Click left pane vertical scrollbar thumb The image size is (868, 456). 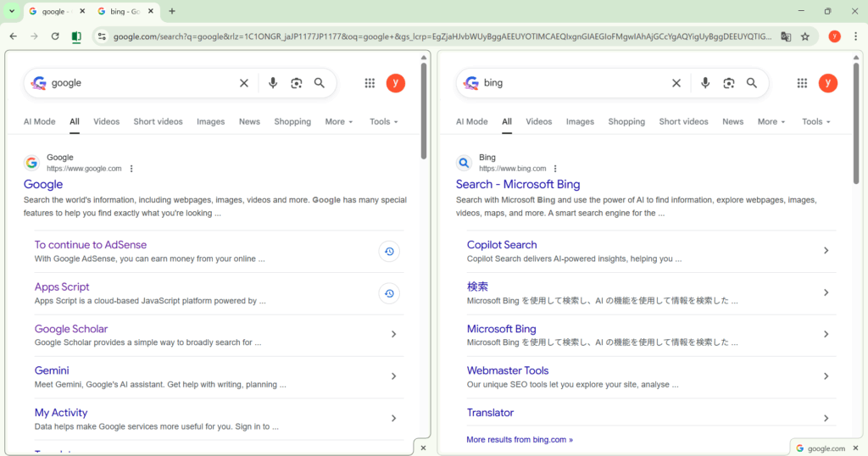click(424, 111)
